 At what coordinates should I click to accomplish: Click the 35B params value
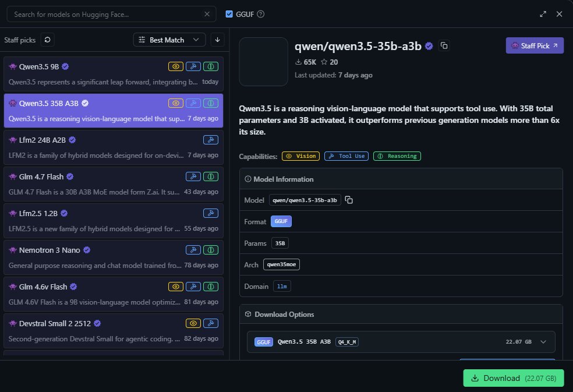pos(280,243)
